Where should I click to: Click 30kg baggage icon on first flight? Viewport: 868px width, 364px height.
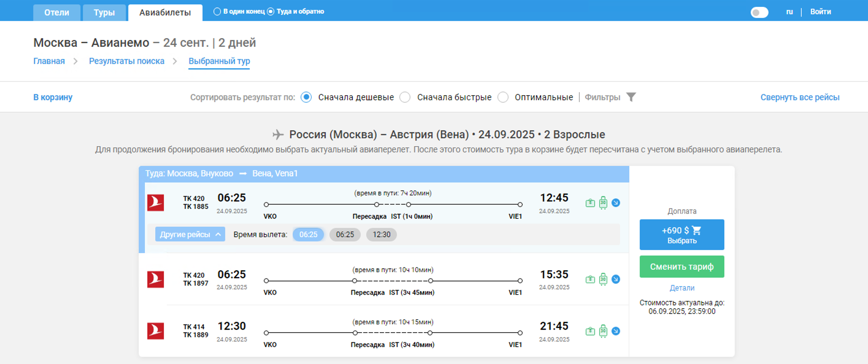pyautogui.click(x=603, y=203)
